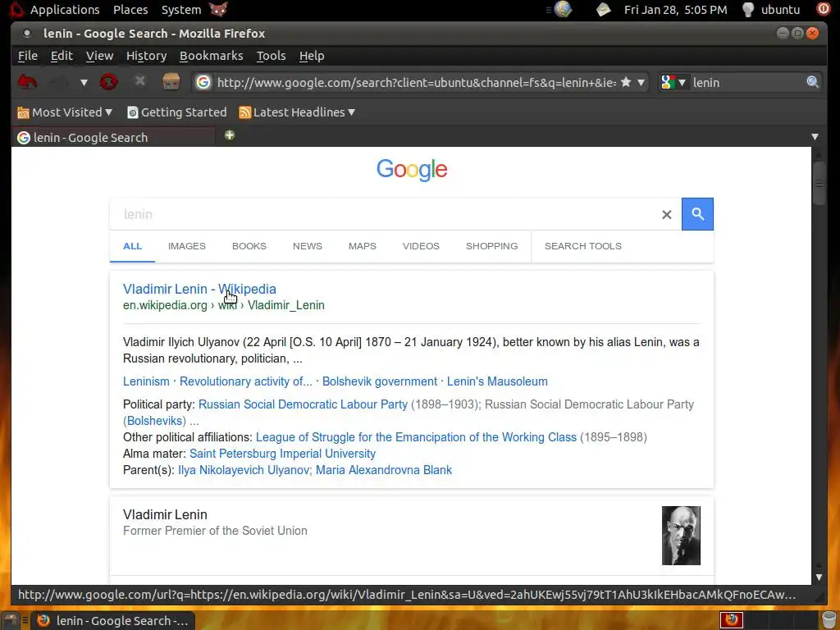Screen dimensions: 840x630
Task: Open the Vladimir Lenin - Wikipedia result
Action: 199,289
